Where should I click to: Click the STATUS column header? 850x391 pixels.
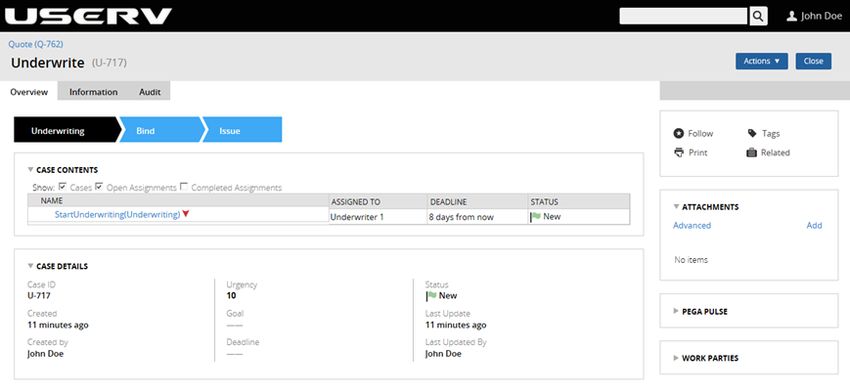coord(579,202)
